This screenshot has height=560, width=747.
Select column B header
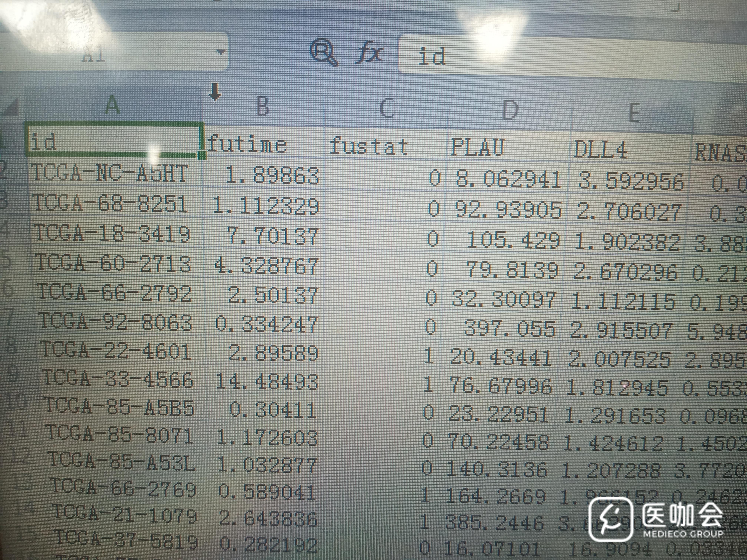tap(263, 106)
